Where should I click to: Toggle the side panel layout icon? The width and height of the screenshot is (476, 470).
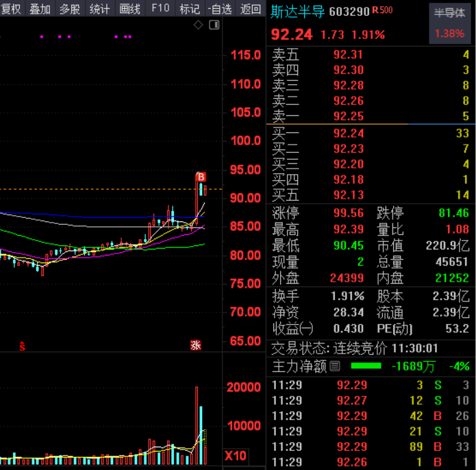[214, 25]
